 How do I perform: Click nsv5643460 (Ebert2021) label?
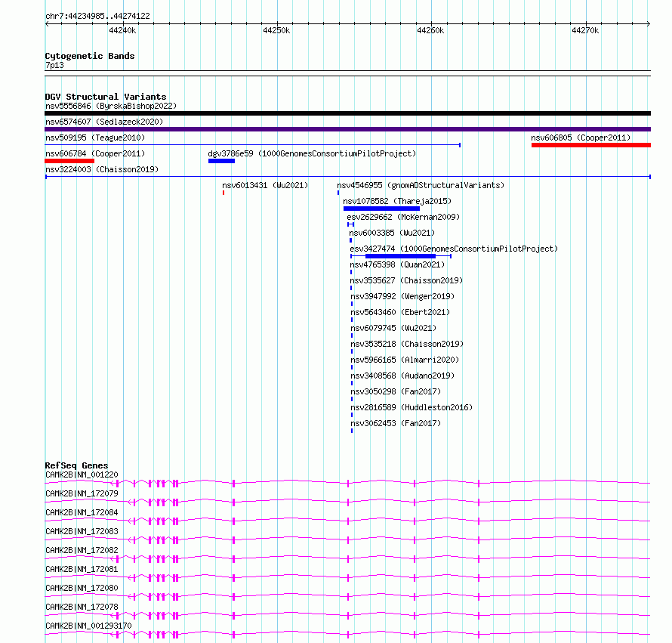400,312
